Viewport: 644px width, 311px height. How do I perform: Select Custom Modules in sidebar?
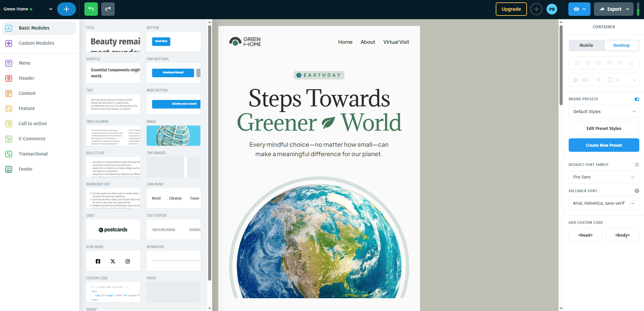point(39,43)
